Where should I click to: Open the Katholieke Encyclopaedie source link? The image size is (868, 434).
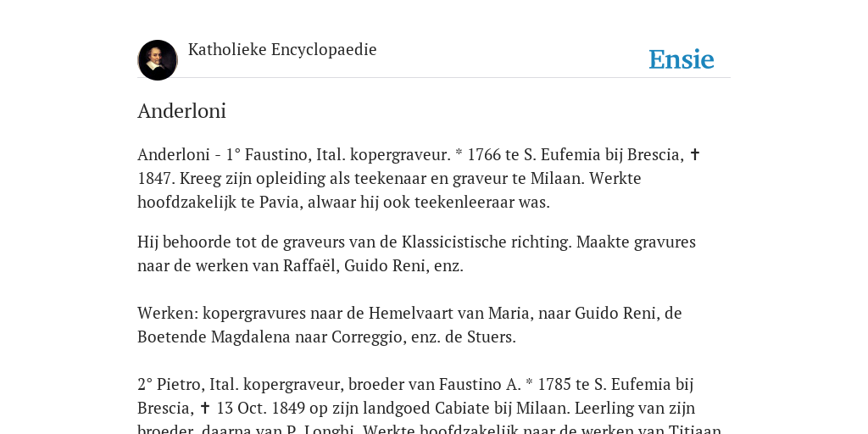pos(282,50)
